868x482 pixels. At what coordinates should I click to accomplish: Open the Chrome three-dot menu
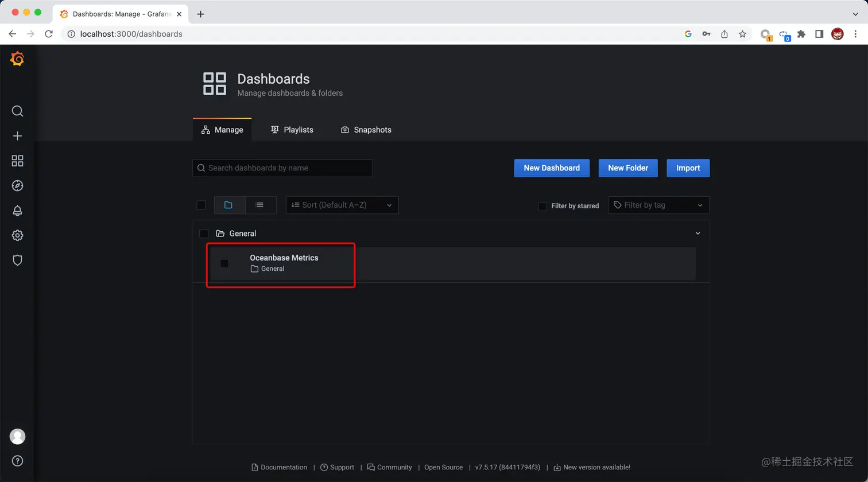855,34
